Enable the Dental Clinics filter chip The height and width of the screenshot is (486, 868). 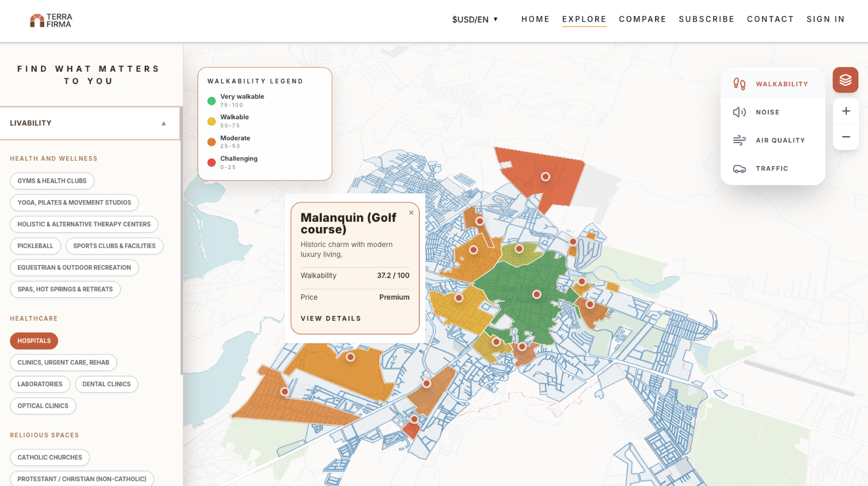click(x=106, y=384)
